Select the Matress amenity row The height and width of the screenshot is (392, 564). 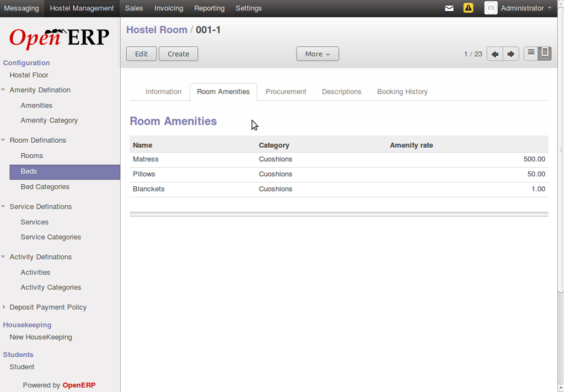(339, 159)
